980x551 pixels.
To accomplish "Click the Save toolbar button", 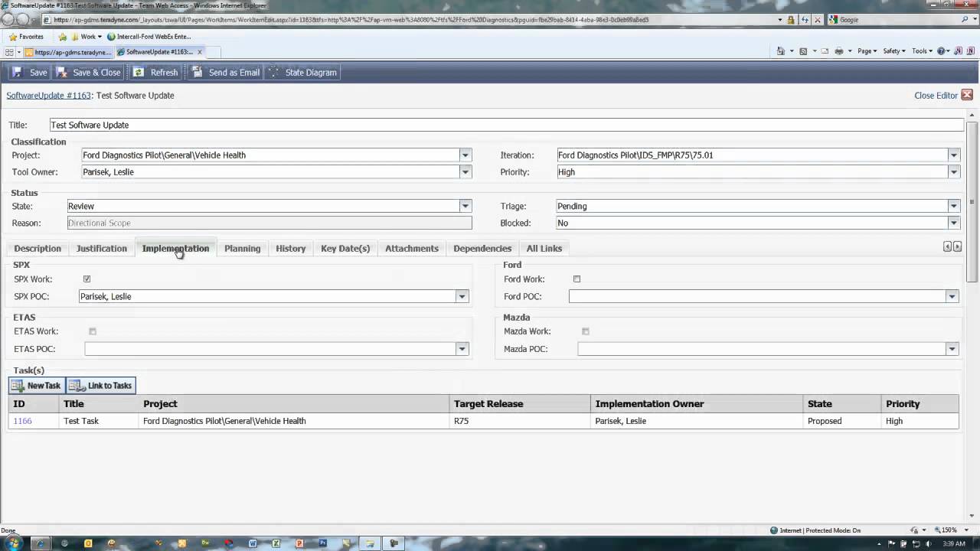I will click(29, 72).
